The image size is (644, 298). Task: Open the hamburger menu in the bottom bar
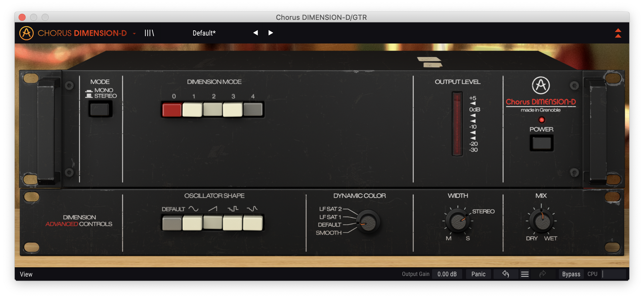(525, 274)
